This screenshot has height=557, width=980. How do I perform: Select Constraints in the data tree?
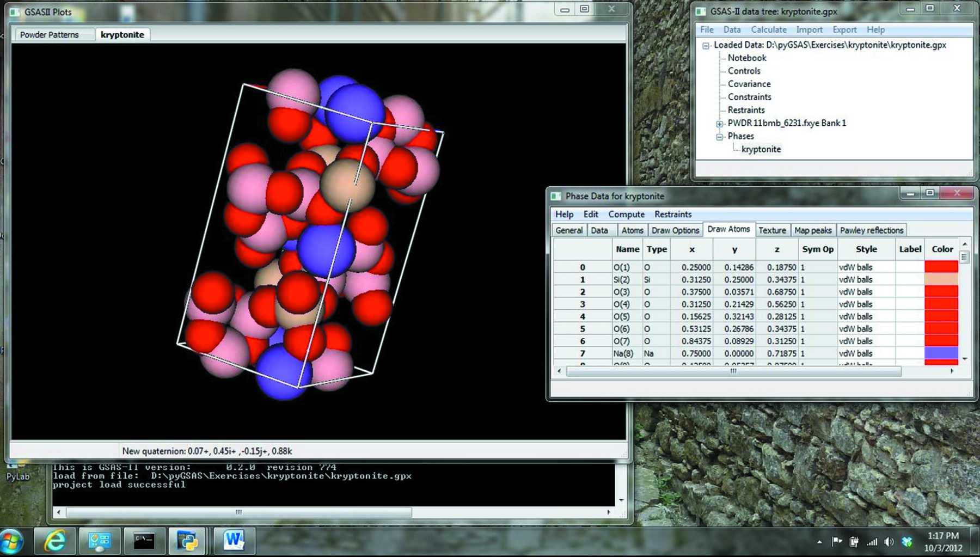(x=750, y=97)
